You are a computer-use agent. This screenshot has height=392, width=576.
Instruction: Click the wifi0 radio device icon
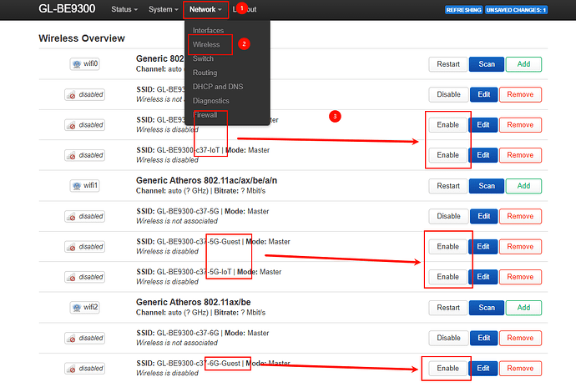[86, 64]
